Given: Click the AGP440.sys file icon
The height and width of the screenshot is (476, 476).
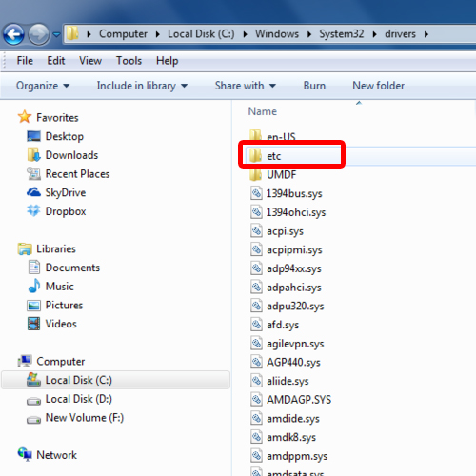Looking at the screenshot, I should point(256,362).
